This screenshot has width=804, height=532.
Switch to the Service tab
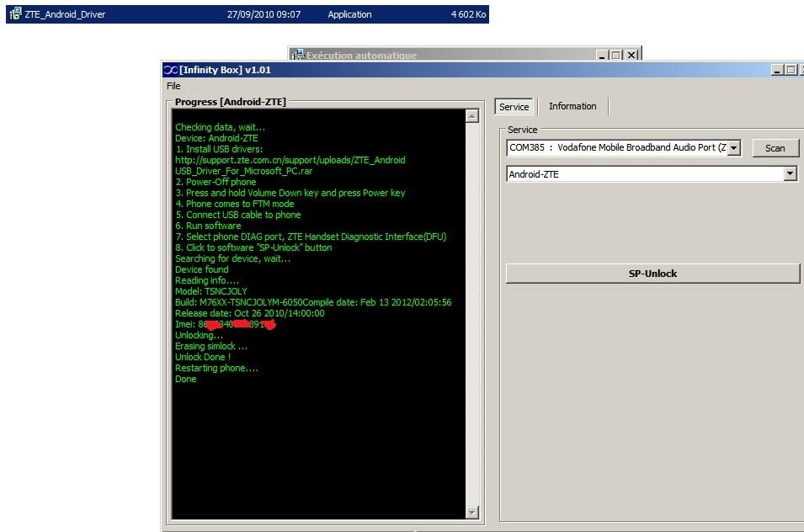[x=514, y=107]
